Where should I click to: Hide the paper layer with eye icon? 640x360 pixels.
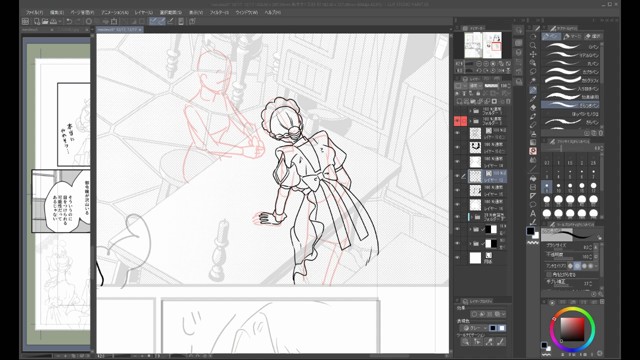tap(458, 258)
